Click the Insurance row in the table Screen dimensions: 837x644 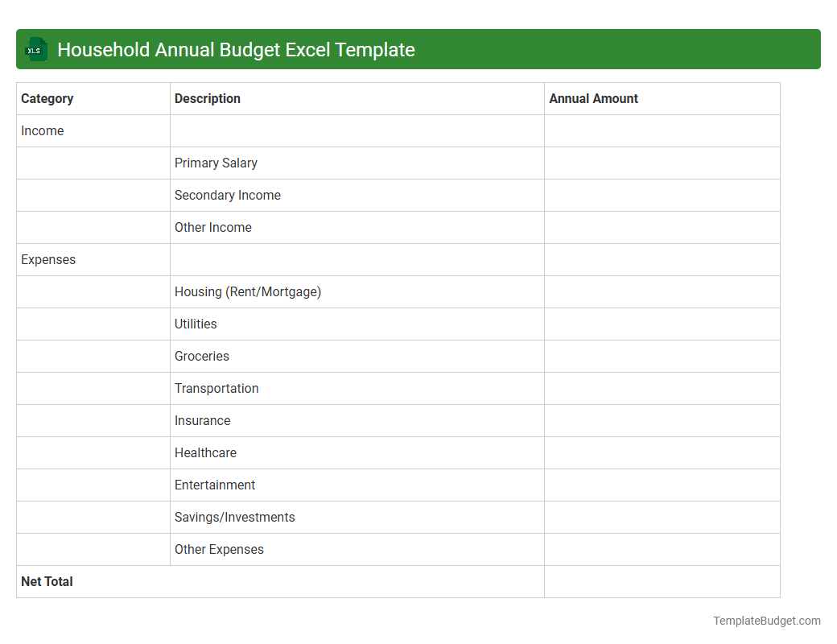click(x=202, y=420)
